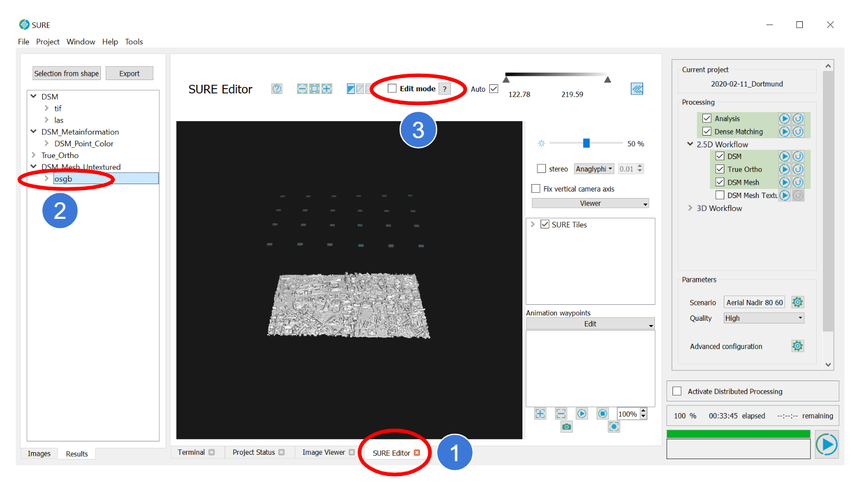Expand the True_Ortho tree node
Viewport: 868px width, 490px height.
click(34, 155)
